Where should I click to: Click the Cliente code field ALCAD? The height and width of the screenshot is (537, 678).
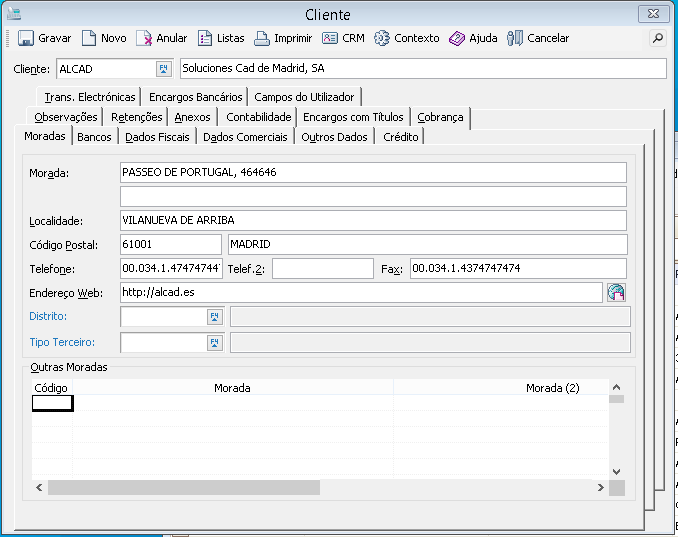(106, 69)
